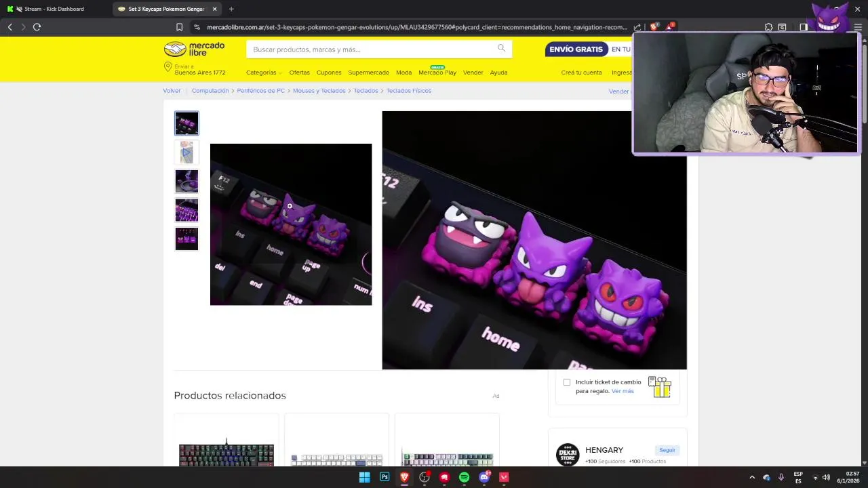Click the Brave browser taskbar icon
The width and height of the screenshot is (868, 488).
pyautogui.click(x=405, y=477)
